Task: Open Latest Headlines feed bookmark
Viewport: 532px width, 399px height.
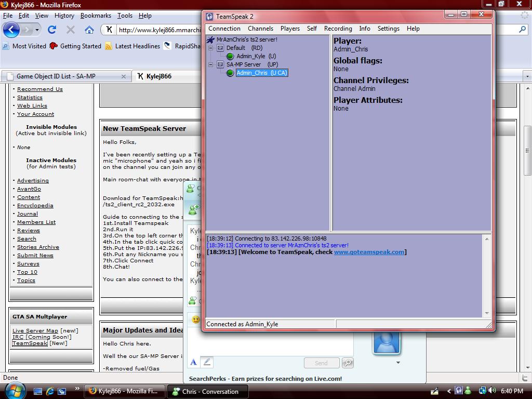Action: (x=132, y=46)
